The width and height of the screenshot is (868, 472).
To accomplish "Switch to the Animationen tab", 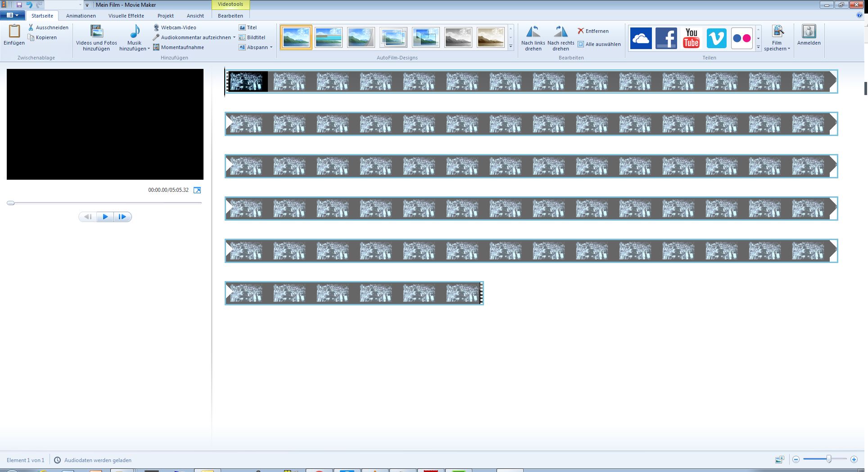I will point(81,16).
